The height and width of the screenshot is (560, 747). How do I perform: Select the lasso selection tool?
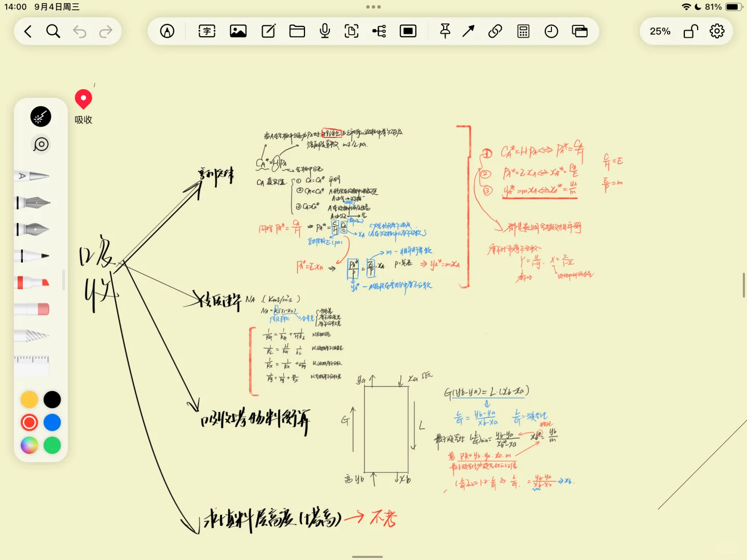click(x=41, y=144)
